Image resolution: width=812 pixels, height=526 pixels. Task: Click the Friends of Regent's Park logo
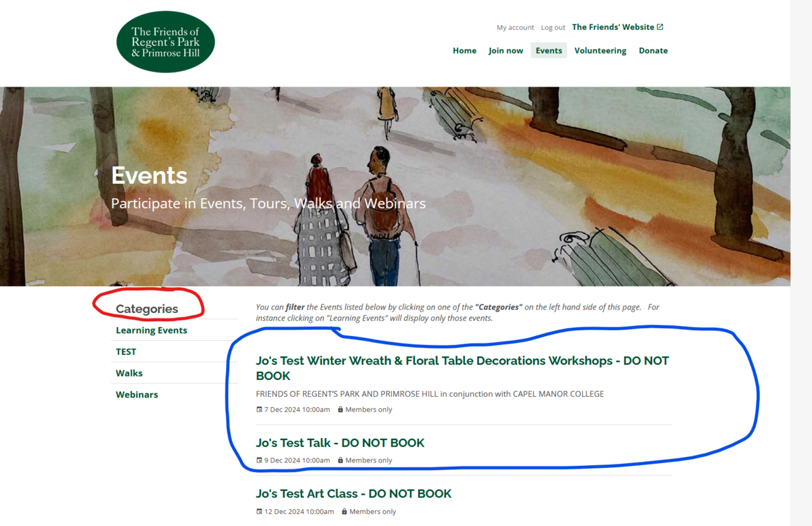click(x=166, y=42)
